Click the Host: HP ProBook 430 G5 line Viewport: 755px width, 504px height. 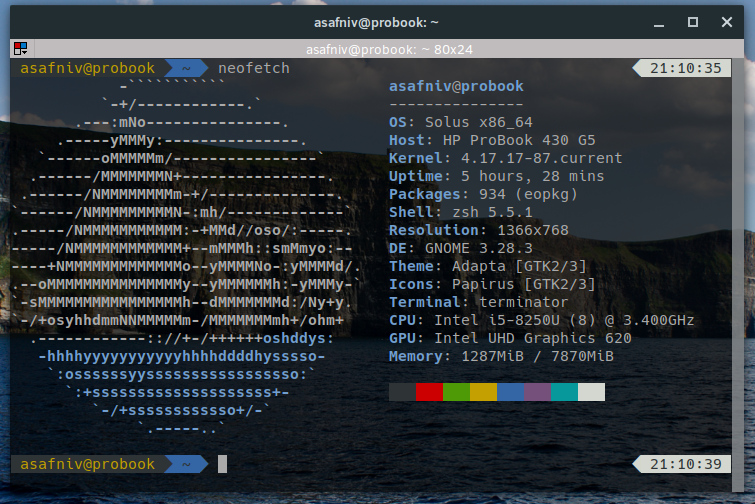pyautogui.click(x=492, y=140)
